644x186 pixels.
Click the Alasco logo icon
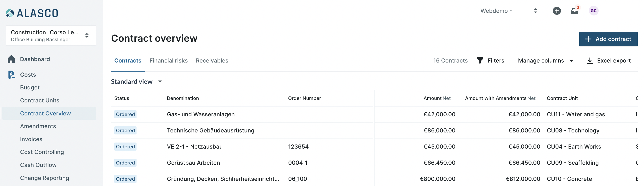point(10,13)
